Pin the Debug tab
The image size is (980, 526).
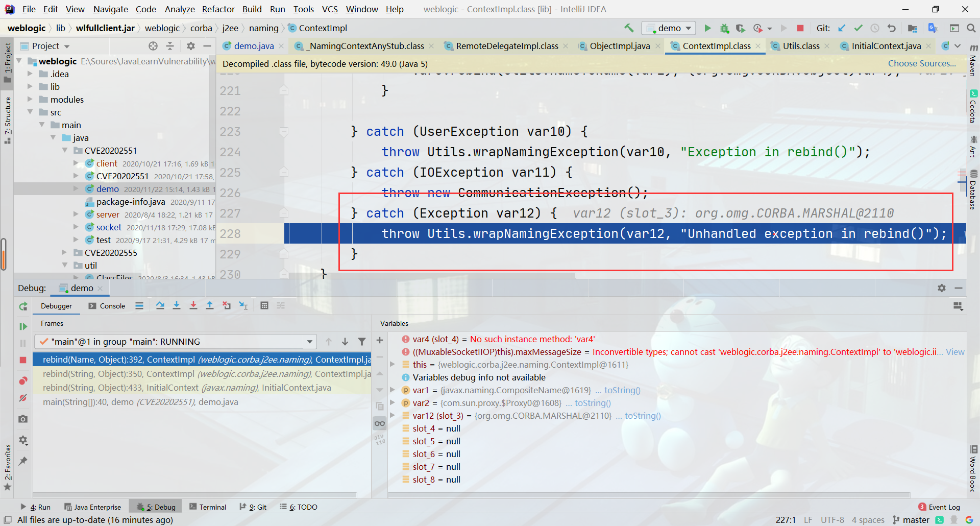[x=23, y=461]
